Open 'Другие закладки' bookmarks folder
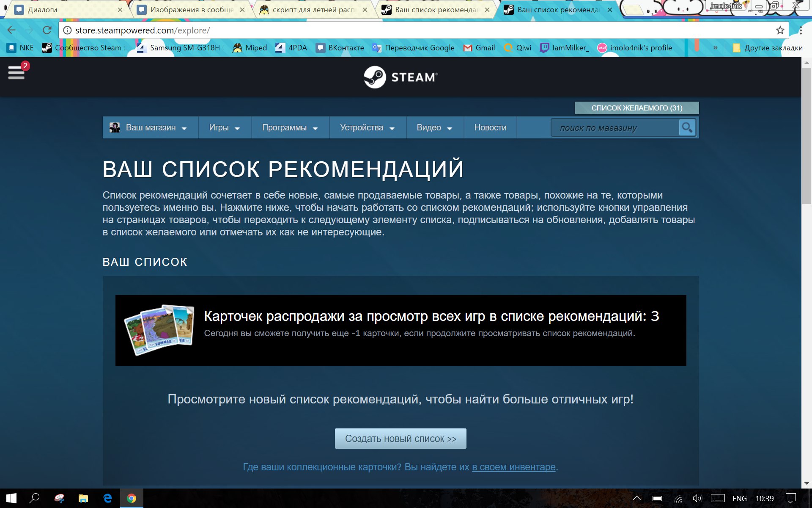The width and height of the screenshot is (812, 508). tap(768, 48)
